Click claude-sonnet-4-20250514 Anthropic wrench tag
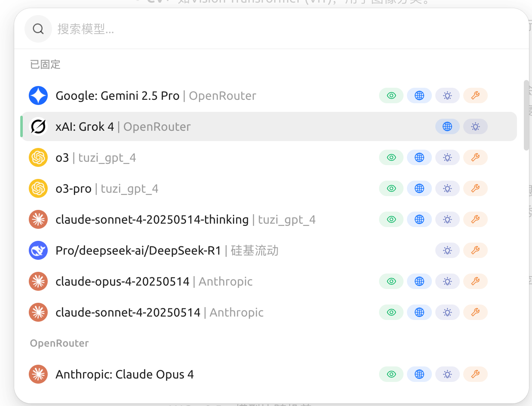 pos(475,312)
